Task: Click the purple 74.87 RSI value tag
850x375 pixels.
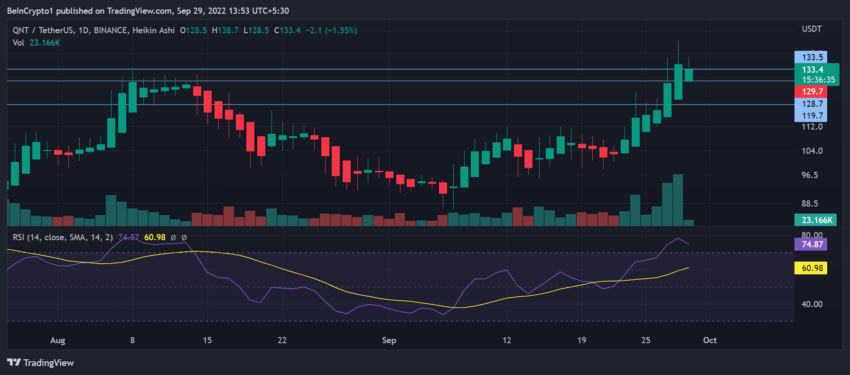Action: [x=810, y=244]
